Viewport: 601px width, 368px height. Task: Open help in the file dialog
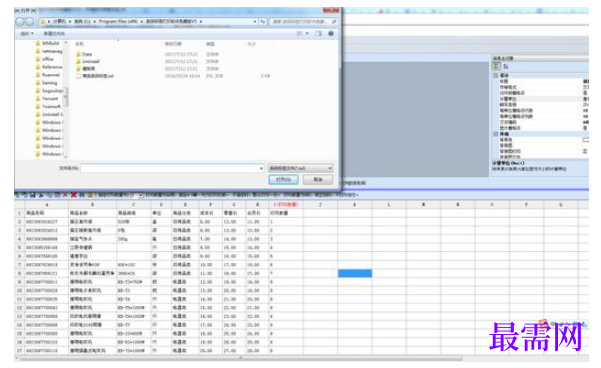[x=331, y=34]
